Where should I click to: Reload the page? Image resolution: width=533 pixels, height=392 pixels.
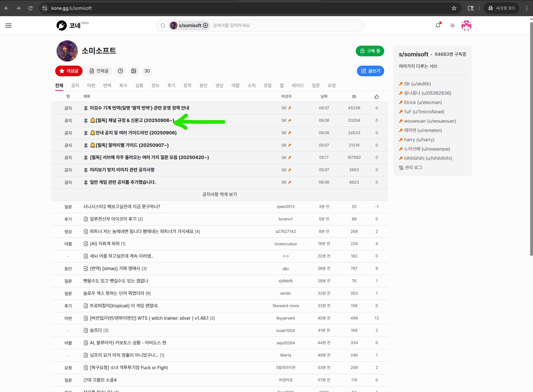pos(30,8)
